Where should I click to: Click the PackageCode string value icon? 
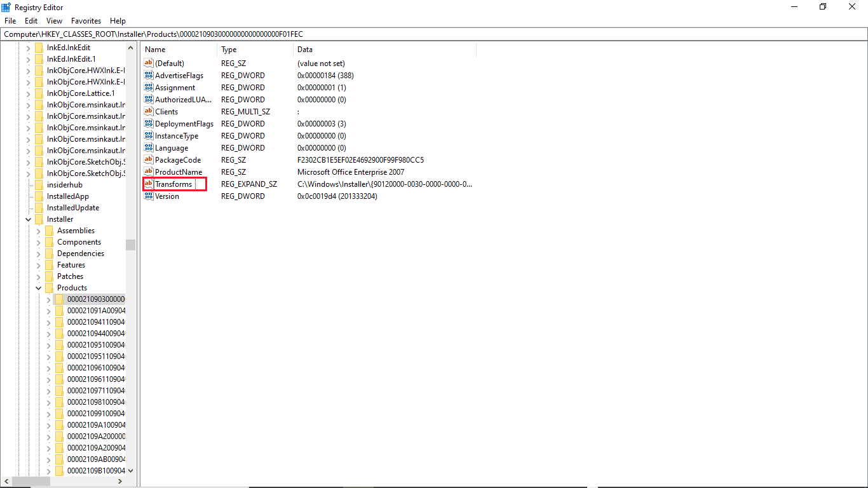(x=149, y=159)
